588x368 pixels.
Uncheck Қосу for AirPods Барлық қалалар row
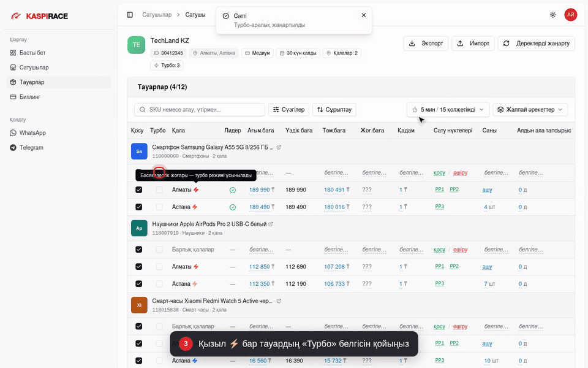click(139, 250)
